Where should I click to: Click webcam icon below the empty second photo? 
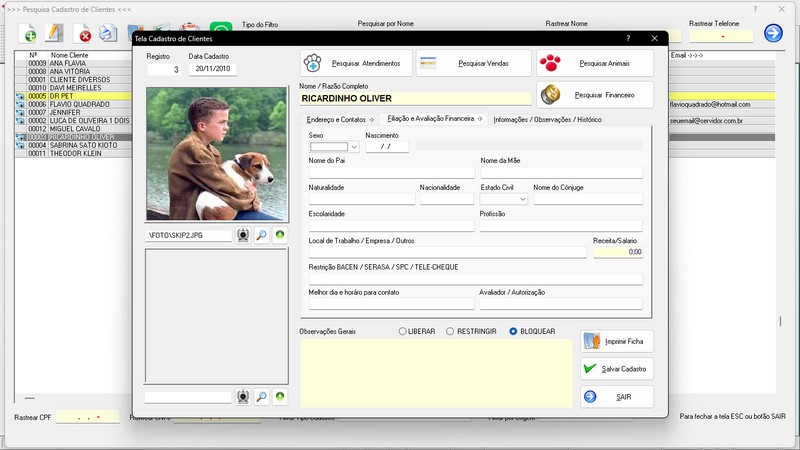[243, 396]
